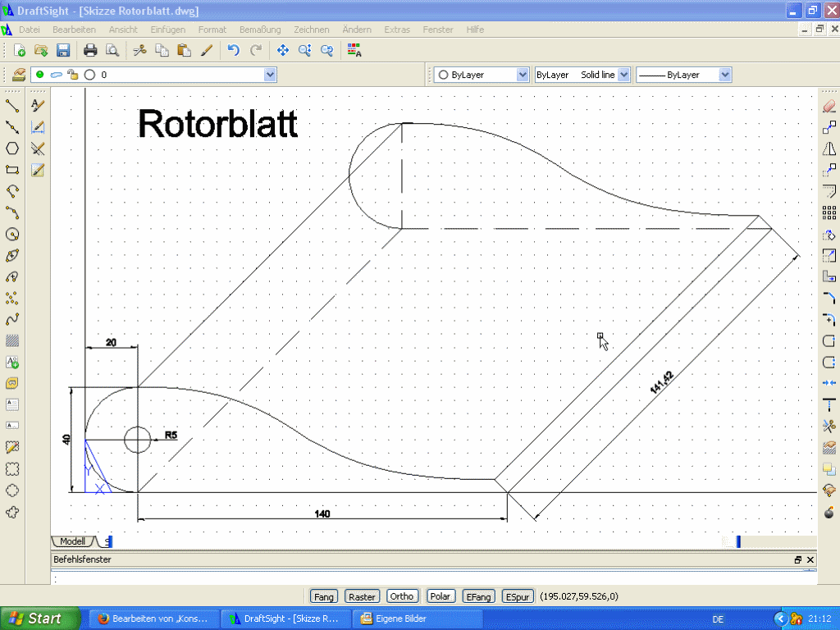Viewport: 840px width, 630px height.
Task: Open the Bemaßung menu
Action: pos(259,30)
